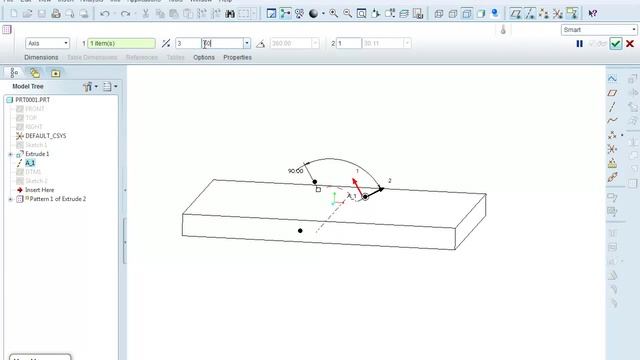Expand Pattern 1 of Extrude 2 node

point(10,199)
